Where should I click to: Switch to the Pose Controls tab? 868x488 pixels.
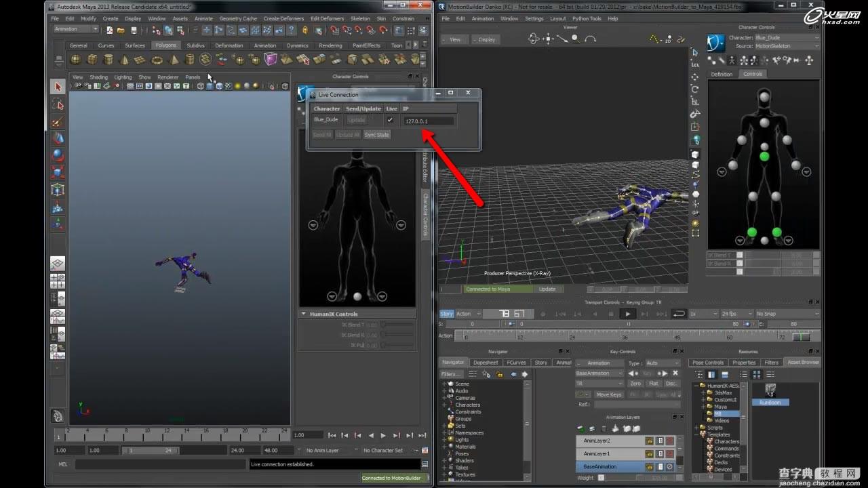click(x=708, y=363)
